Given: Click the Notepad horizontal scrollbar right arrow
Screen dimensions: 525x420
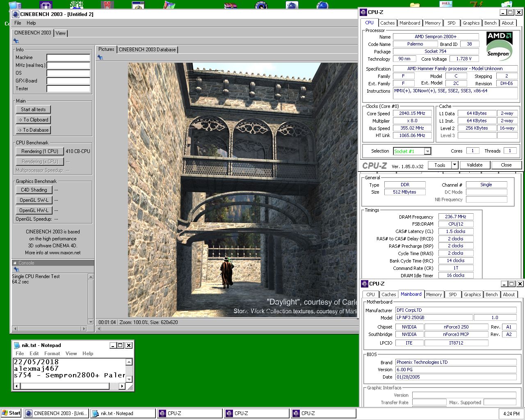Looking at the screenshot, I should 122,386.
